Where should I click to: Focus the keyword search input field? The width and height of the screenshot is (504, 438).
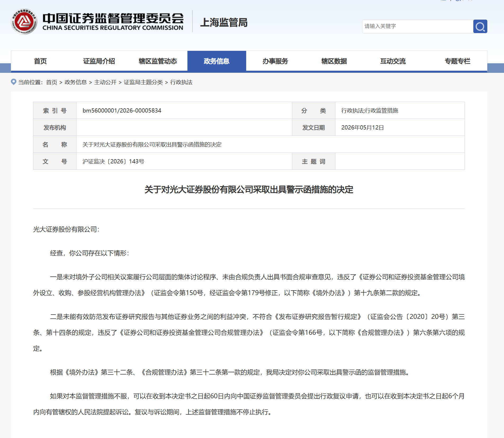pos(417,26)
